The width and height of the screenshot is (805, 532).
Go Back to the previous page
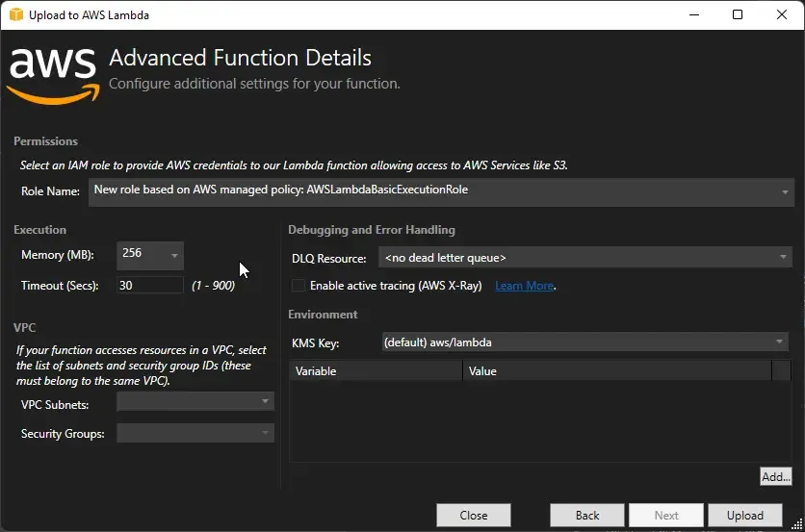(586, 515)
